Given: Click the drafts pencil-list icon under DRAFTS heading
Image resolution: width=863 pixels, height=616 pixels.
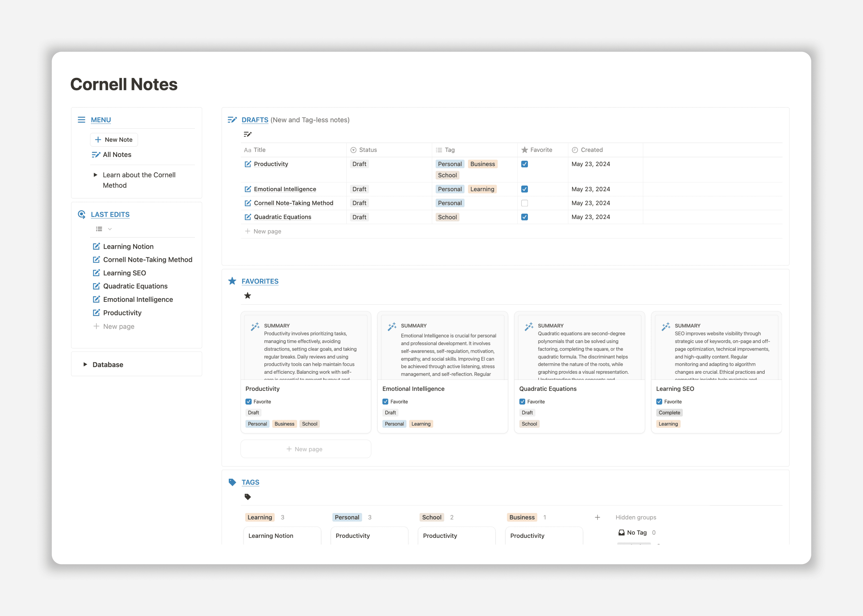Looking at the screenshot, I should pyautogui.click(x=248, y=134).
